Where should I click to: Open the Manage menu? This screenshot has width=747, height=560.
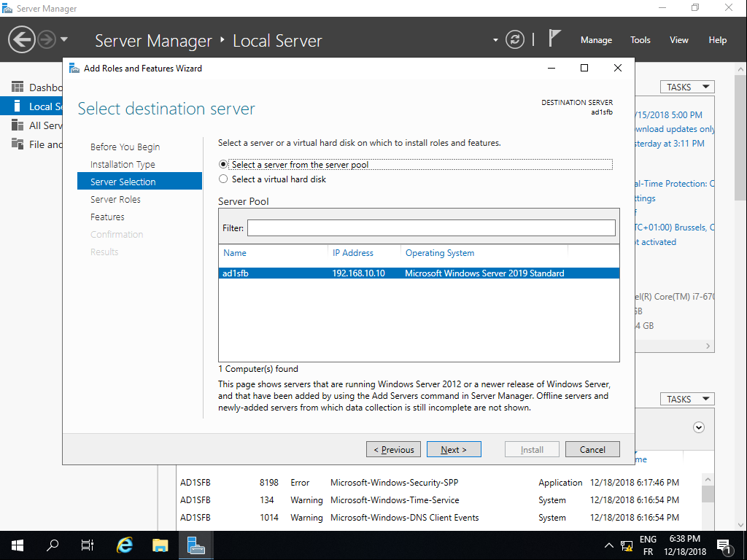pyautogui.click(x=596, y=40)
